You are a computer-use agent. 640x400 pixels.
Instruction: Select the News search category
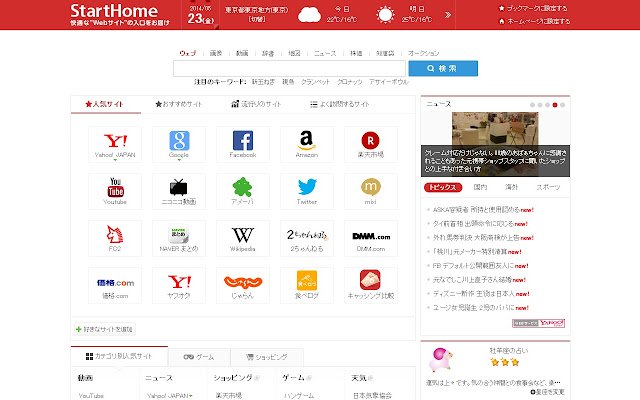point(325,53)
